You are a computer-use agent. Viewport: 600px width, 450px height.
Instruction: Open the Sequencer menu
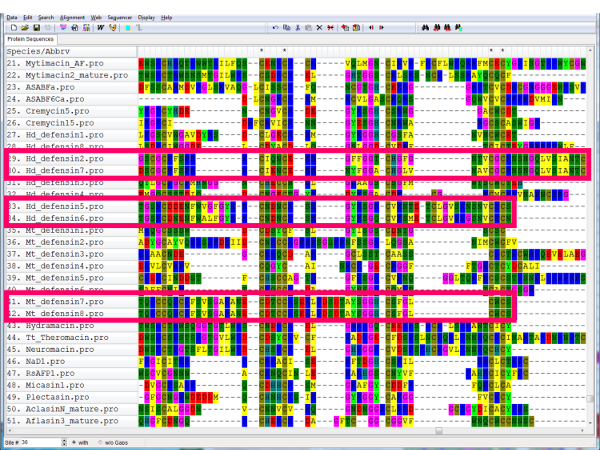tap(120, 17)
